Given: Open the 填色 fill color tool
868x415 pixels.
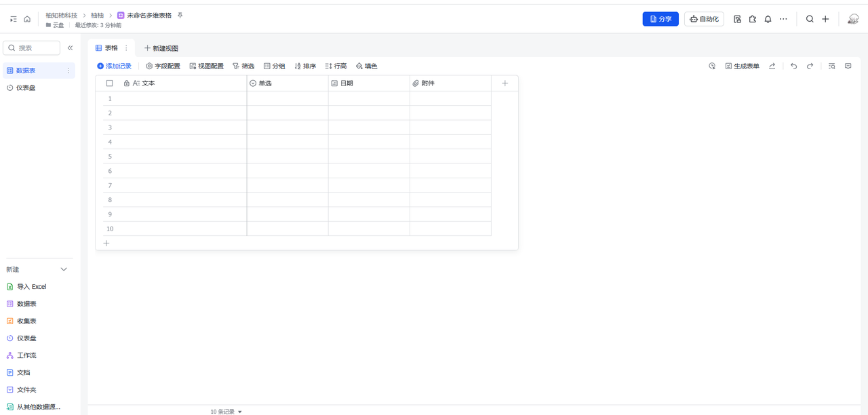Looking at the screenshot, I should [366, 66].
